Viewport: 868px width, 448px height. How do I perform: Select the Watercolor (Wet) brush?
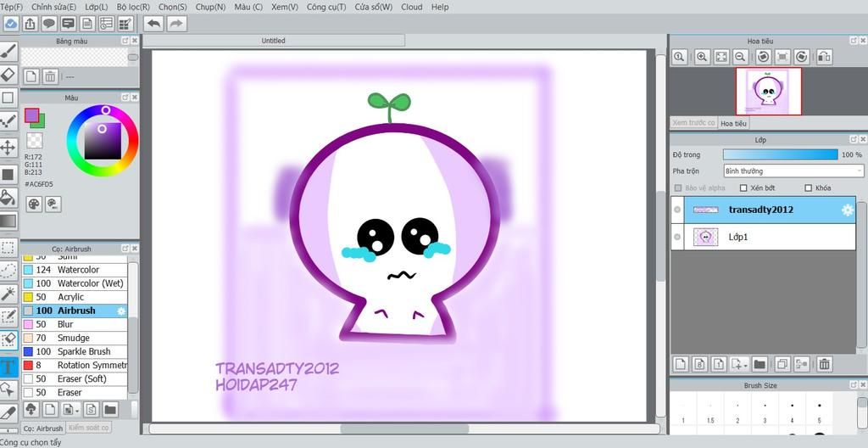[75, 283]
